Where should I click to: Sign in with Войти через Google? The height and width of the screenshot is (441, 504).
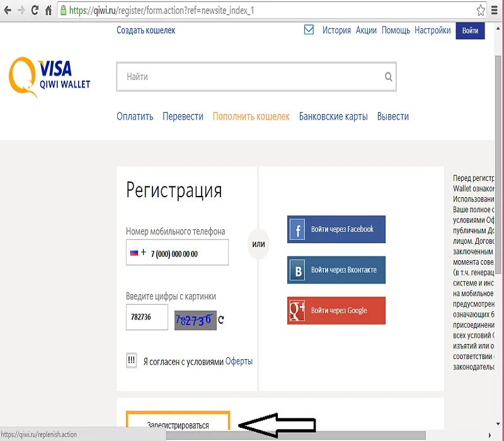(336, 311)
